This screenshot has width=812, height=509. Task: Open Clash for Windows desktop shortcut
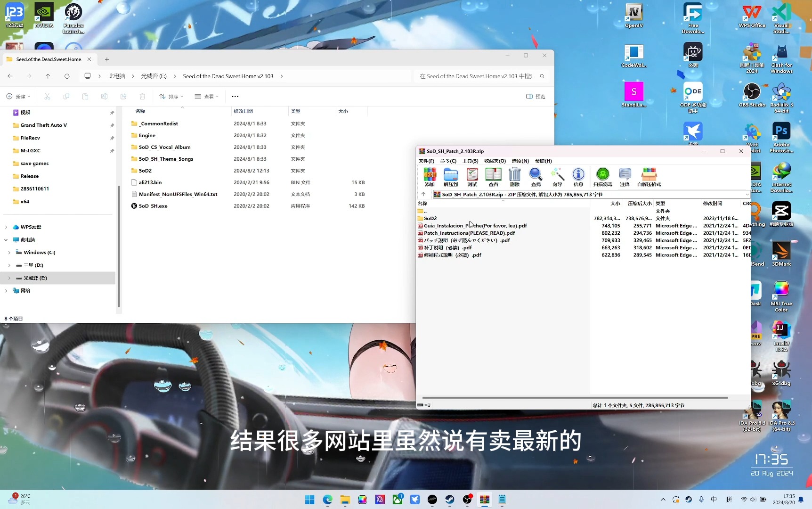[781, 59]
